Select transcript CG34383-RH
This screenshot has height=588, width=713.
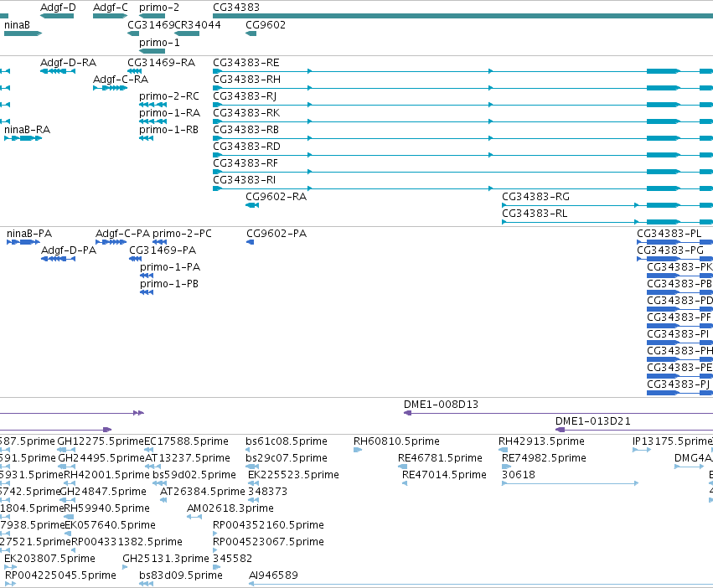coord(247,80)
